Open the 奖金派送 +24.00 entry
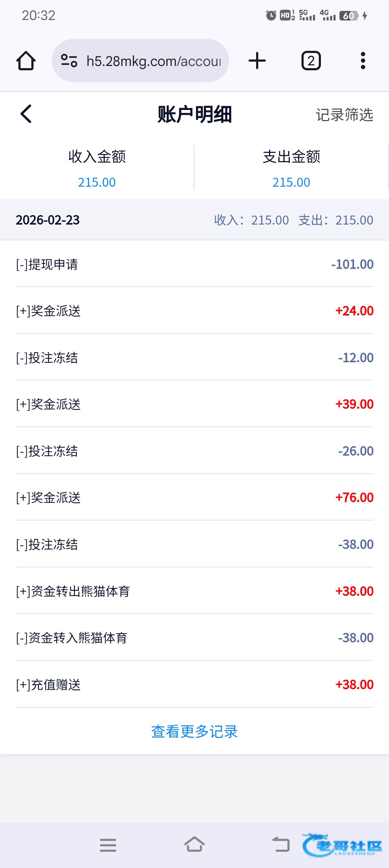This screenshot has width=389, height=868. [x=194, y=311]
